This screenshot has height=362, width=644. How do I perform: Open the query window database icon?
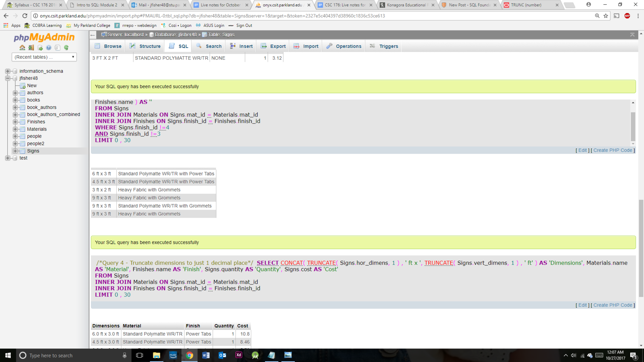[40, 48]
